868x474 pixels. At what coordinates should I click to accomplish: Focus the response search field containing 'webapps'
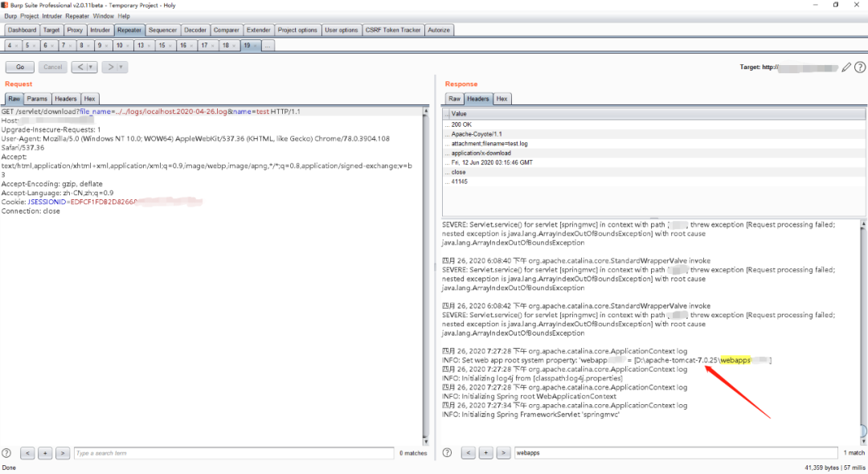pyautogui.click(x=676, y=453)
